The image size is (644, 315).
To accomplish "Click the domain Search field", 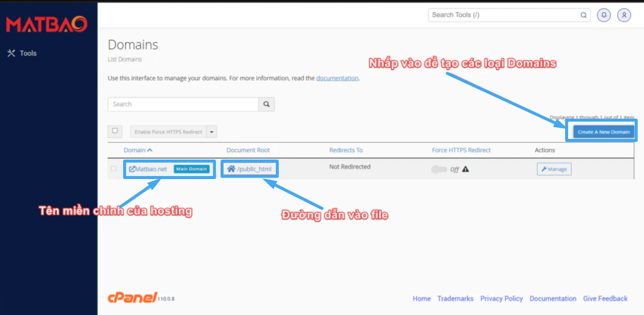I will coord(183,104).
